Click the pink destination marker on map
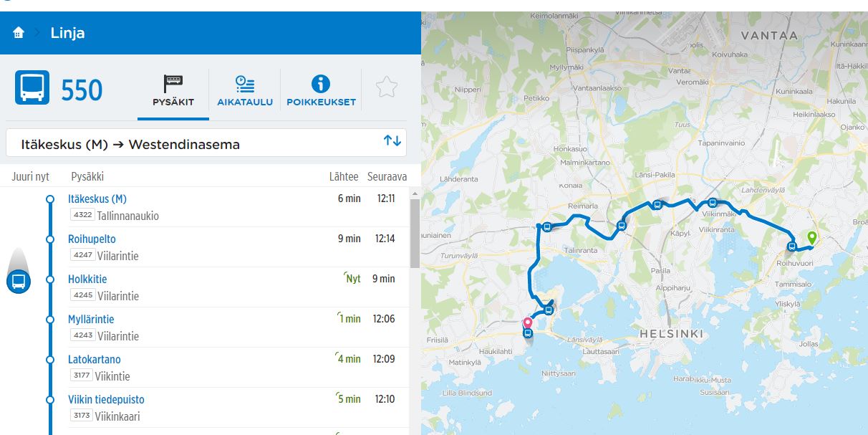This screenshot has height=435, width=868. click(527, 323)
